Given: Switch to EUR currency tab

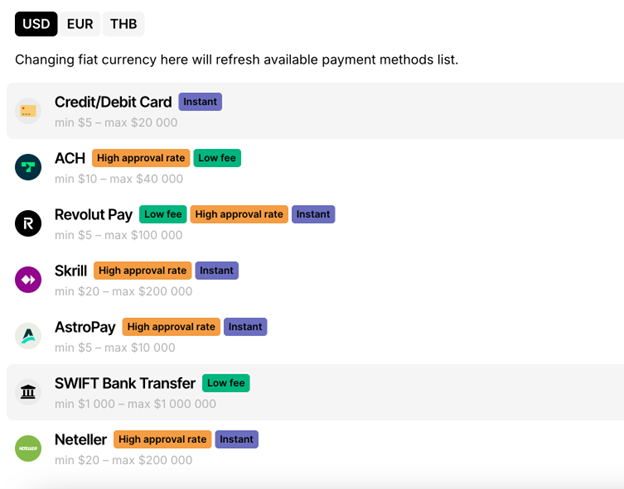Looking at the screenshot, I should click(80, 24).
